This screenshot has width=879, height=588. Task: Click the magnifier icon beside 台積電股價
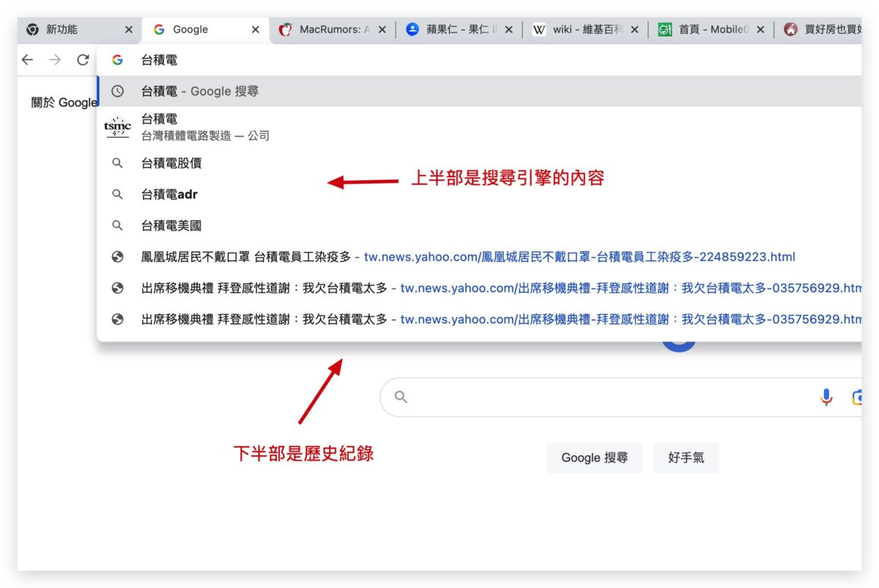coord(117,163)
